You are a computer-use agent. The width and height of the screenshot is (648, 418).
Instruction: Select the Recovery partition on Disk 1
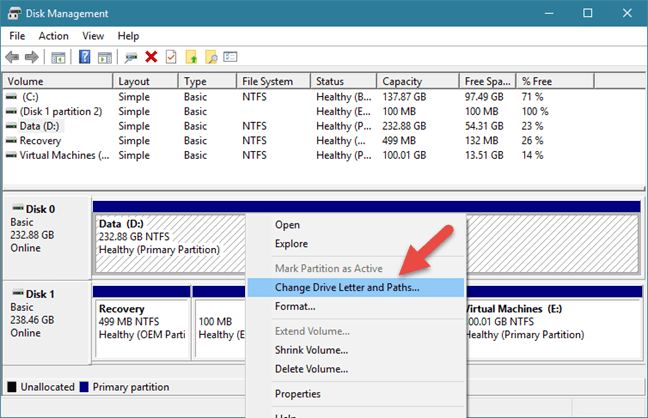[x=140, y=325]
